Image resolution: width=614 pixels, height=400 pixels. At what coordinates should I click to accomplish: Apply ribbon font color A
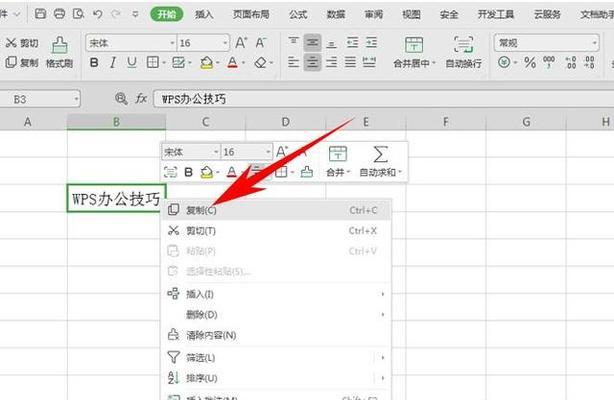click(232, 62)
